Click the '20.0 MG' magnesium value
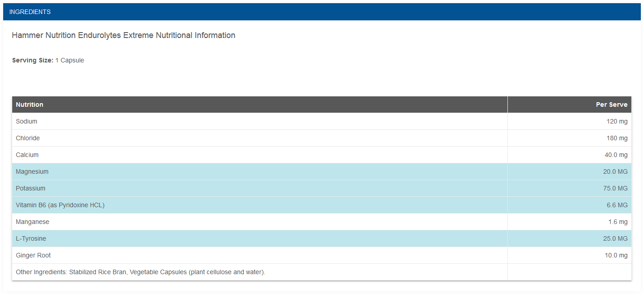Image resolution: width=644 pixels, height=295 pixels. click(615, 171)
